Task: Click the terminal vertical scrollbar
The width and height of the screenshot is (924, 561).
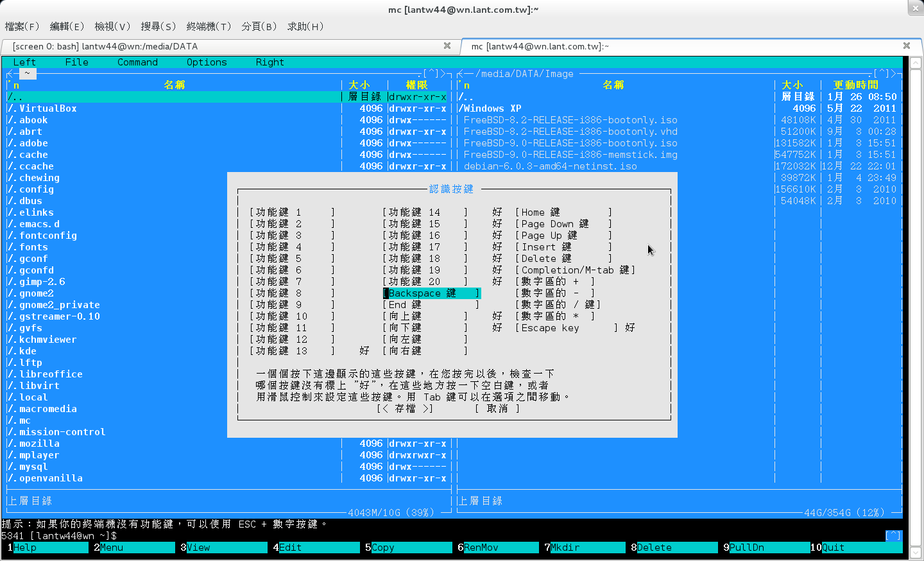Action: [x=916, y=289]
